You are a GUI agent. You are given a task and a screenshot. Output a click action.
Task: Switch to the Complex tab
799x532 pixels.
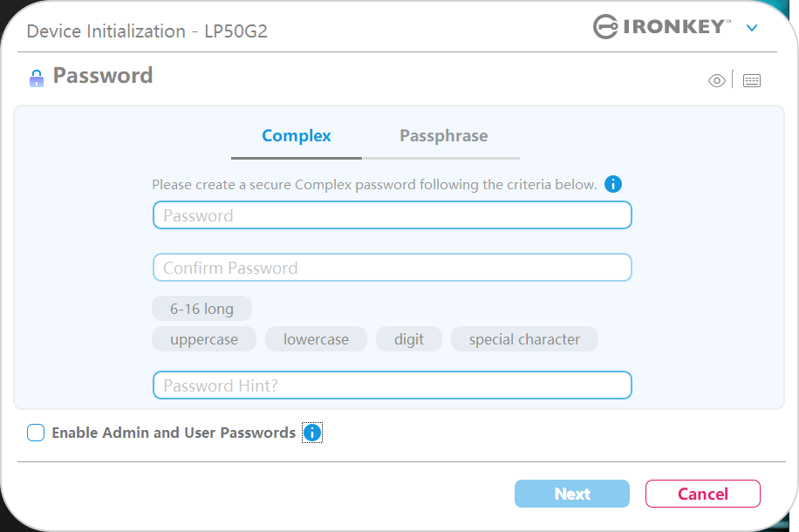[297, 136]
